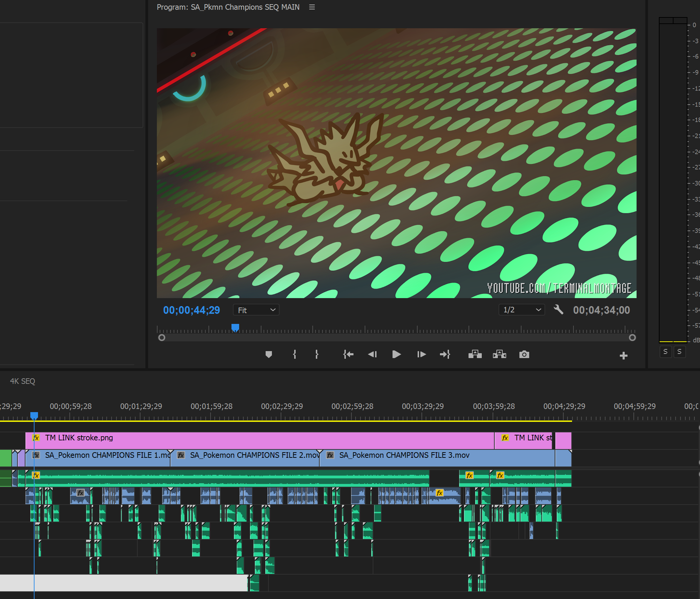Solo the left audio meter channel
Image resolution: width=700 pixels, height=599 pixels.
[665, 352]
